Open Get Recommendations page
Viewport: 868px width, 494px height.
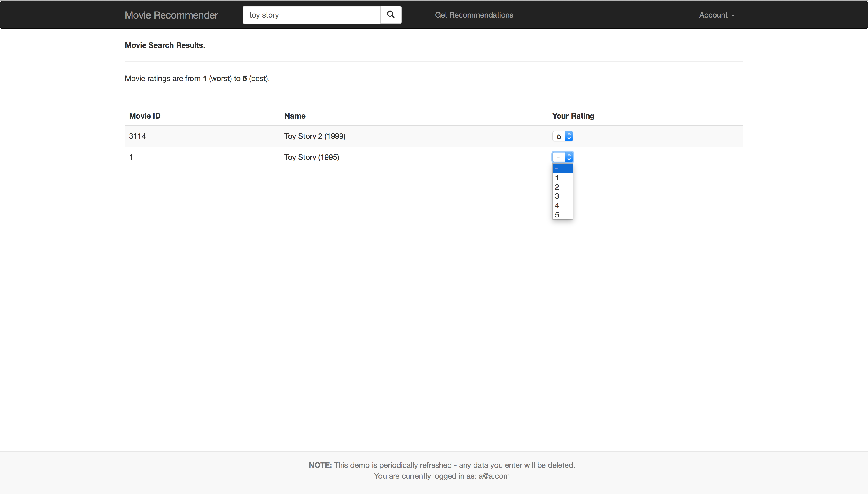click(x=474, y=15)
